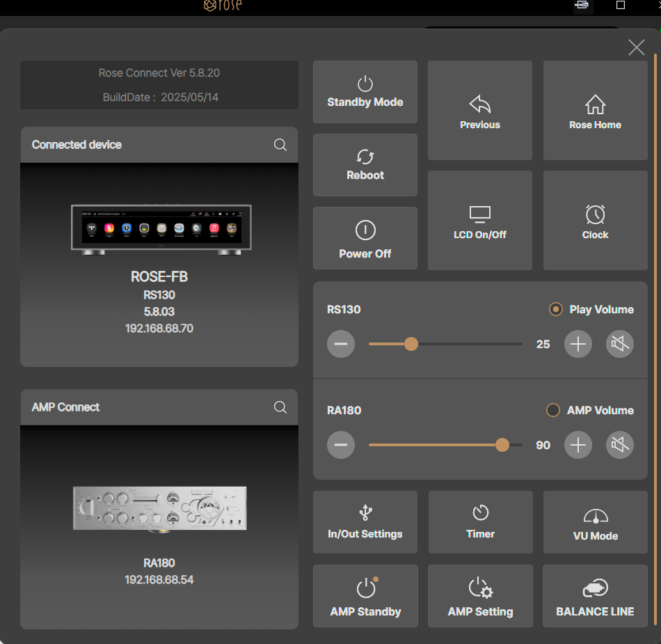Select the Play Volume radio button
The width and height of the screenshot is (661, 644).
tap(556, 310)
